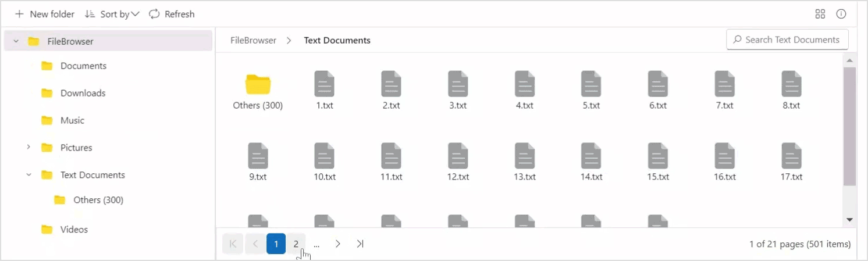Collapse the Text Documents tree node
The height and width of the screenshot is (261, 868).
point(29,175)
